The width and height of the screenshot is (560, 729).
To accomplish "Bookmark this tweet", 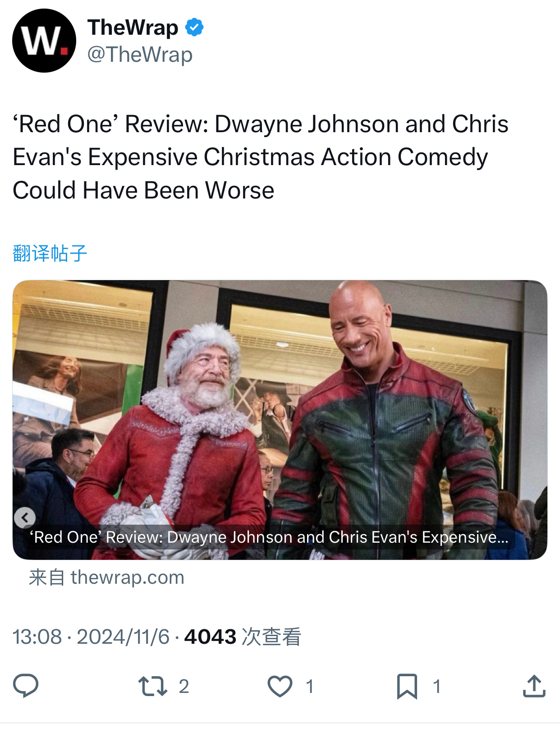I will click(407, 686).
